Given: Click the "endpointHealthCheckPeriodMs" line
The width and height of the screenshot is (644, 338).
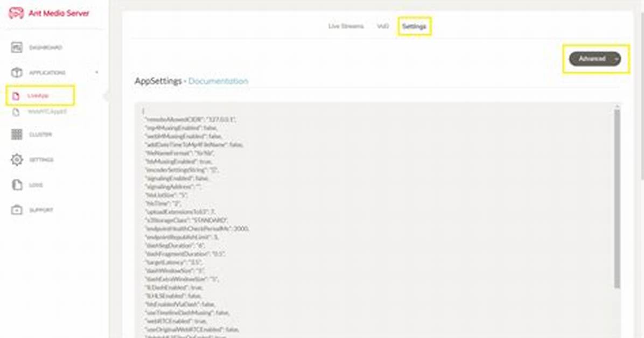Looking at the screenshot, I should click(x=197, y=228).
